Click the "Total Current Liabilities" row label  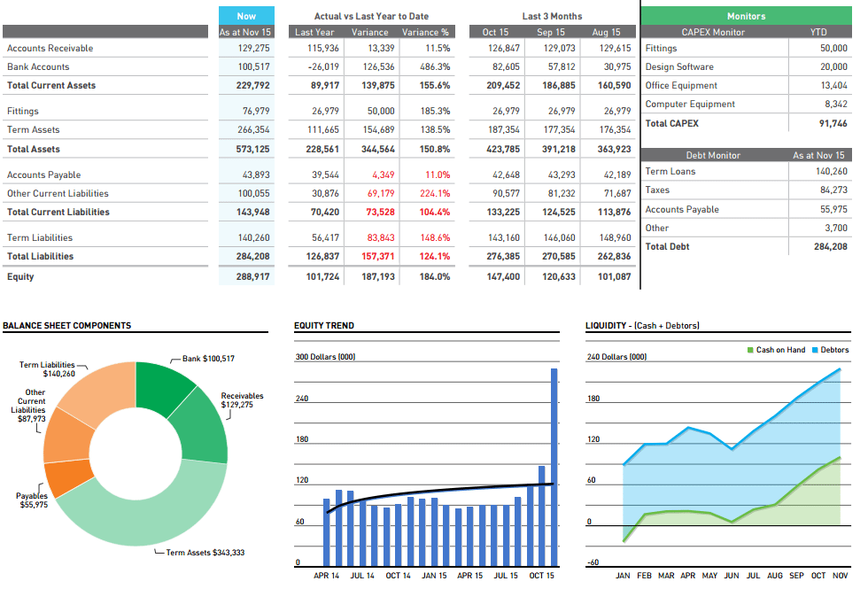pyautogui.click(x=58, y=212)
